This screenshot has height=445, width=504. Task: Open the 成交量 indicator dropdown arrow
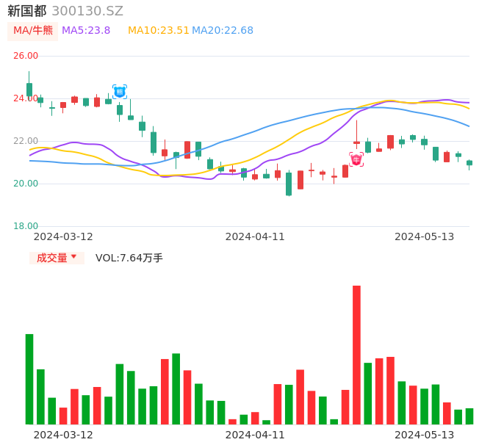pyautogui.click(x=73, y=257)
